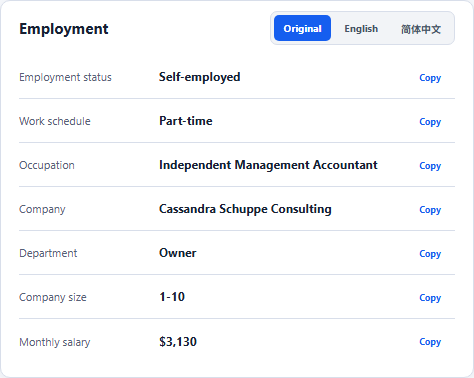Click the Company label

point(42,209)
